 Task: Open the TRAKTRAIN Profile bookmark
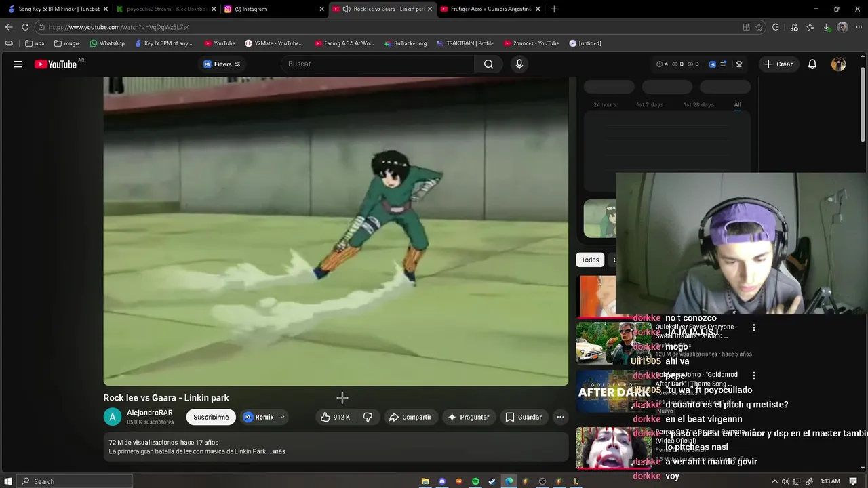[x=465, y=43]
